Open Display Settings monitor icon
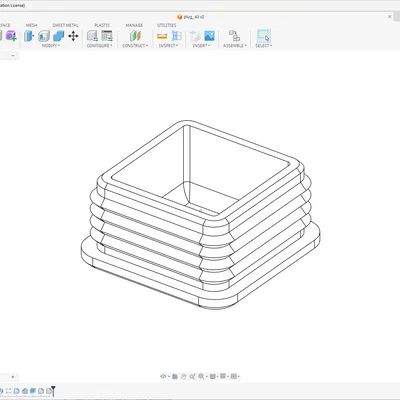The image size is (400, 400). [213, 376]
